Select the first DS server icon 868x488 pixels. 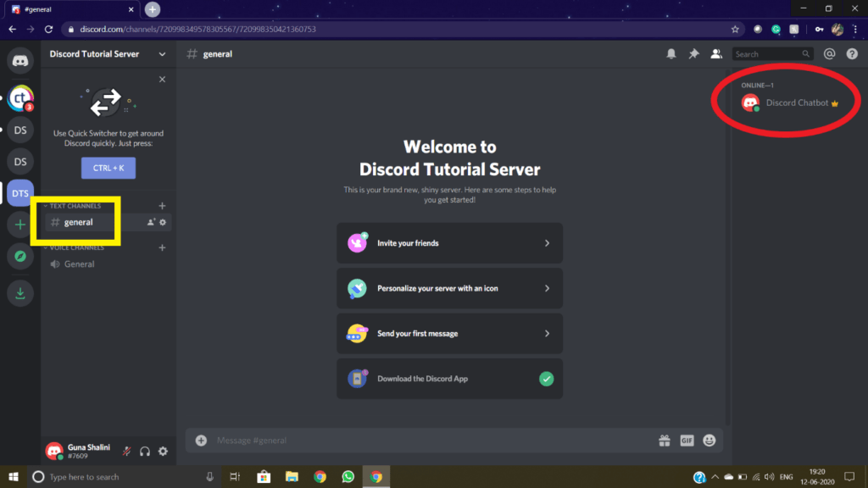[20, 130]
